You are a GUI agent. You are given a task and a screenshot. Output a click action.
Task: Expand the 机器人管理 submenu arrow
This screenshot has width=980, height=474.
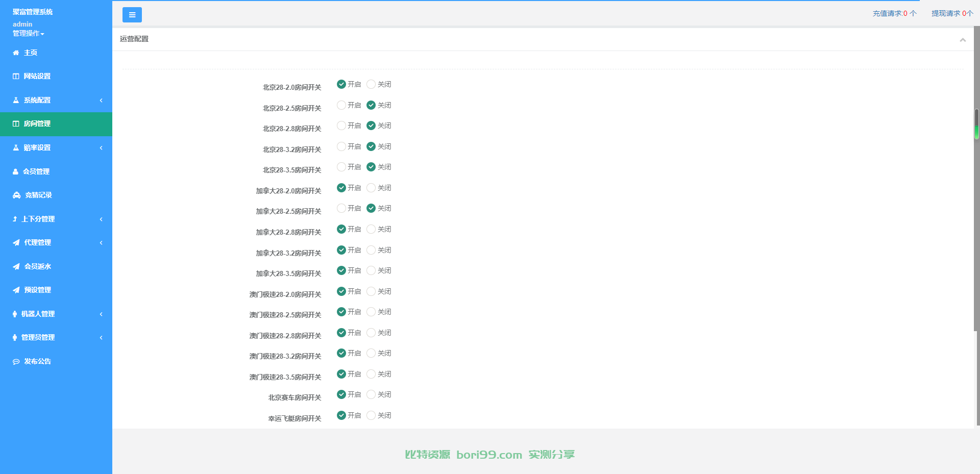pyautogui.click(x=101, y=314)
